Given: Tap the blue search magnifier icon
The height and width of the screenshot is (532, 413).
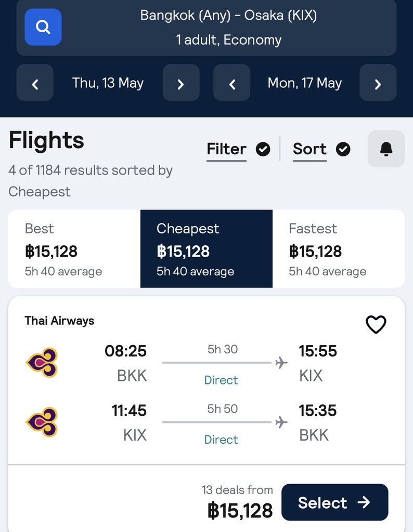Looking at the screenshot, I should [43, 27].
